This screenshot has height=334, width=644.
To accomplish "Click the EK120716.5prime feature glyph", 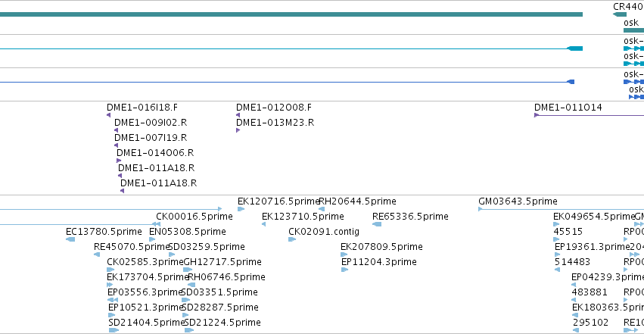I will [241, 209].
